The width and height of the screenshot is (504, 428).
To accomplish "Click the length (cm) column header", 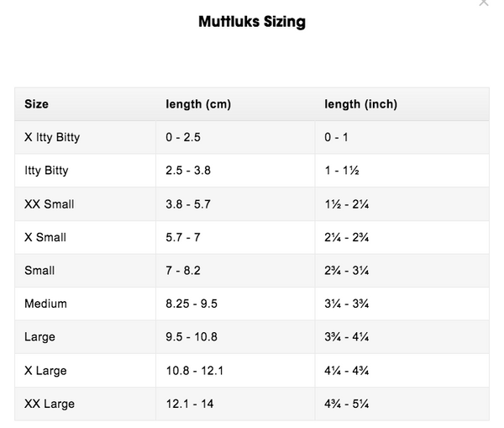I will [235, 104].
